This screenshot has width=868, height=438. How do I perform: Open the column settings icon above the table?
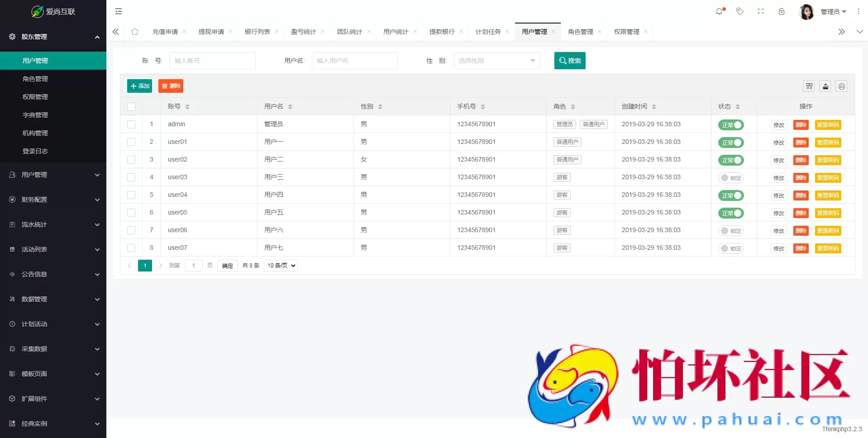[x=809, y=86]
